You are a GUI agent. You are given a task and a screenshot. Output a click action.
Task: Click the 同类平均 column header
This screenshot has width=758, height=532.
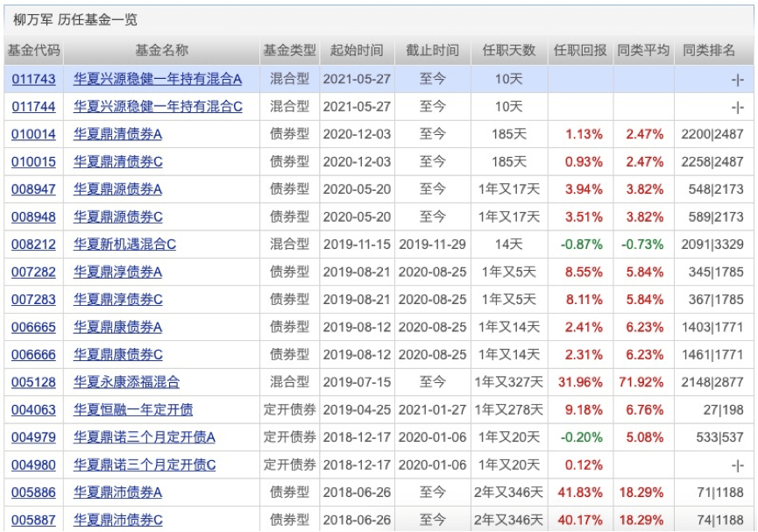(x=643, y=50)
